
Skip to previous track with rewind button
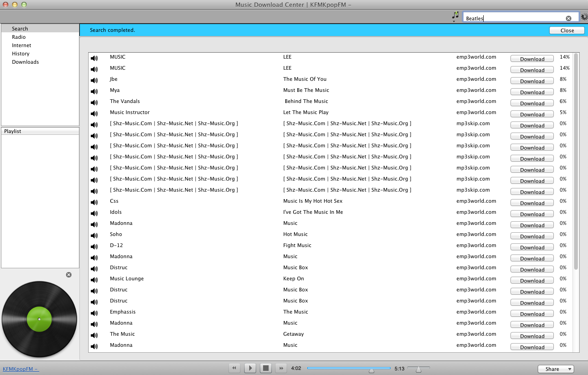(234, 368)
